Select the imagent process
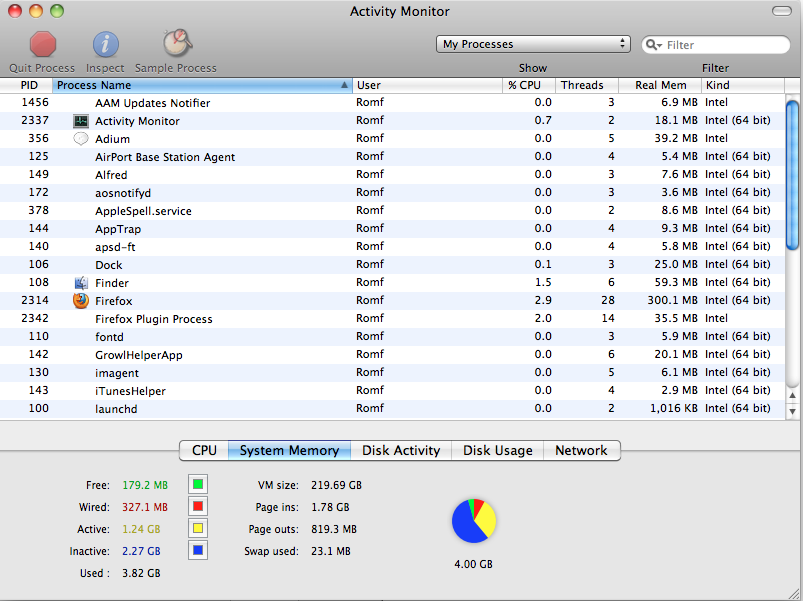803x601 pixels. point(392,373)
